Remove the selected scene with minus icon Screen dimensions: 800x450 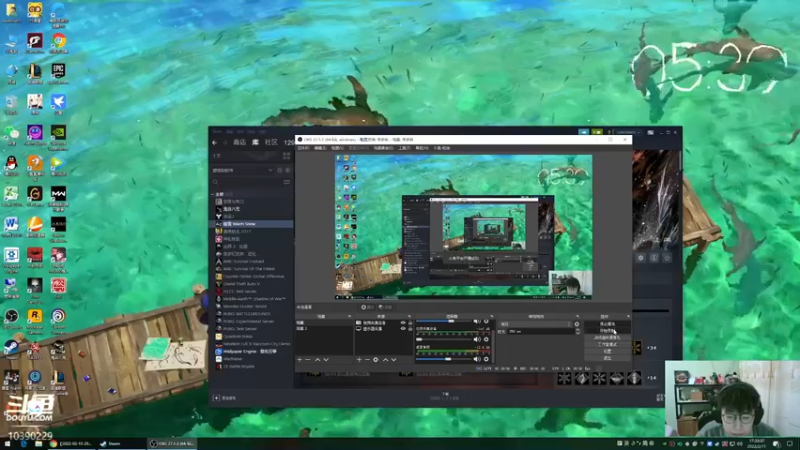click(308, 360)
